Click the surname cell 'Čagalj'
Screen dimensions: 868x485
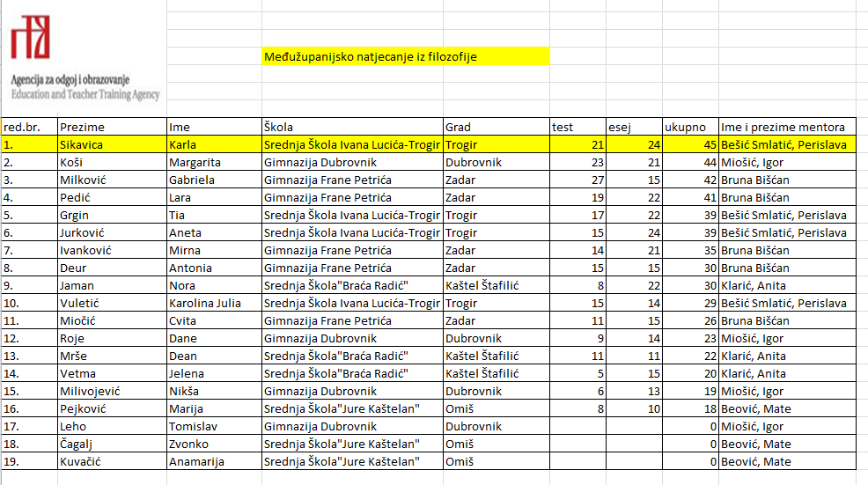point(112,444)
